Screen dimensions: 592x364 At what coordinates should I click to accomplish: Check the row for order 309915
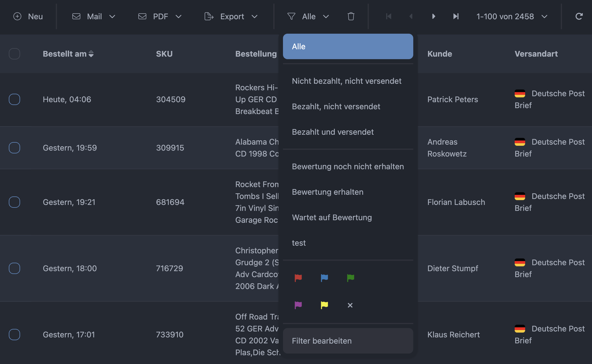click(14, 148)
